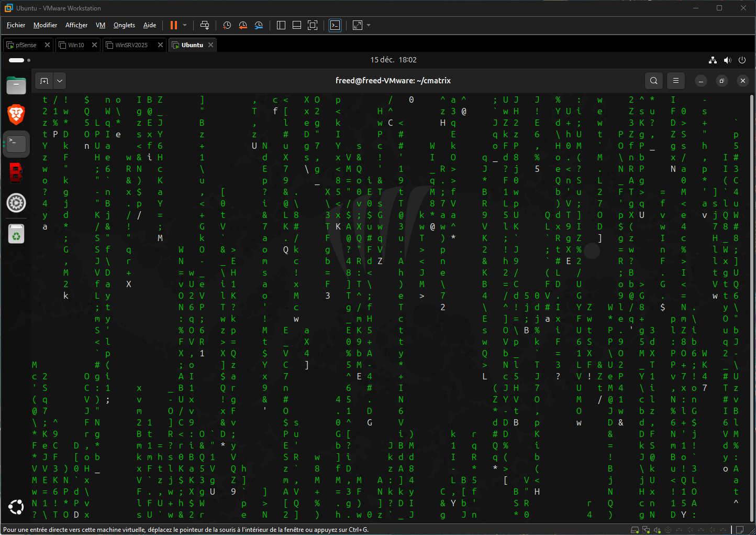
Task: Toggle the library sidebar panel view
Action: point(281,25)
